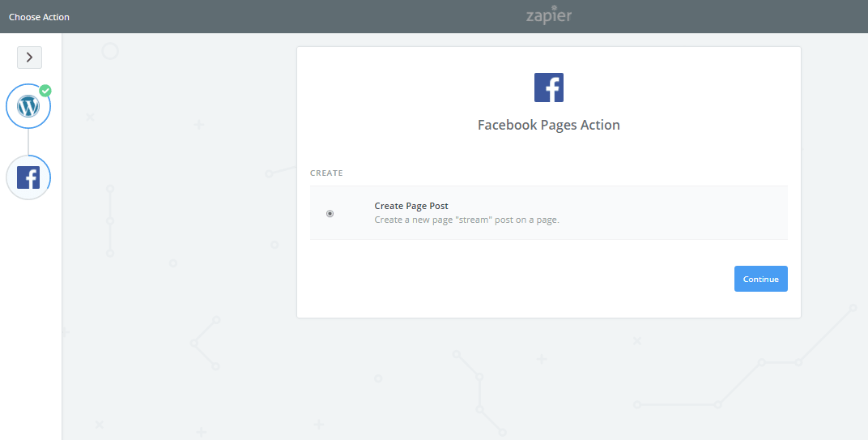
Task: Choose the Create Page Post title text
Action: coord(411,206)
